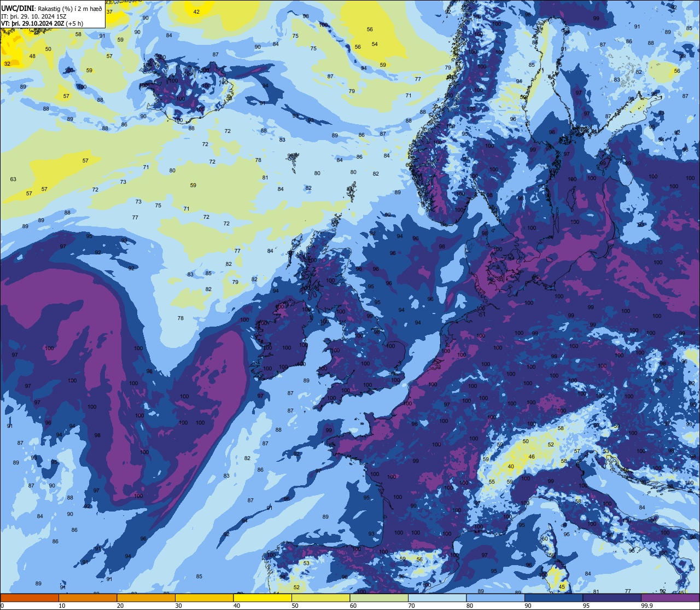This screenshot has height=610, width=700.
Task: Click the humidity value '48' on the map
Action: (32, 56)
